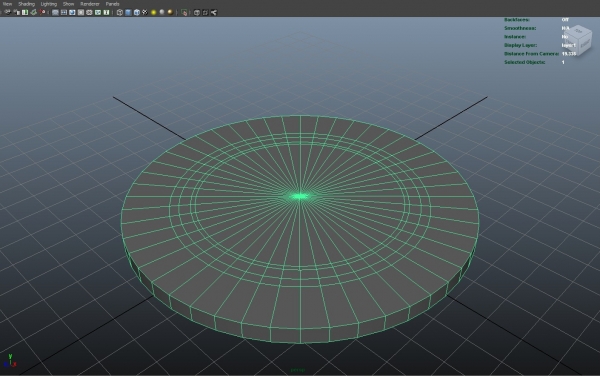Click the Select Camera icon
Screen dimensions: 600x376
point(7,12)
